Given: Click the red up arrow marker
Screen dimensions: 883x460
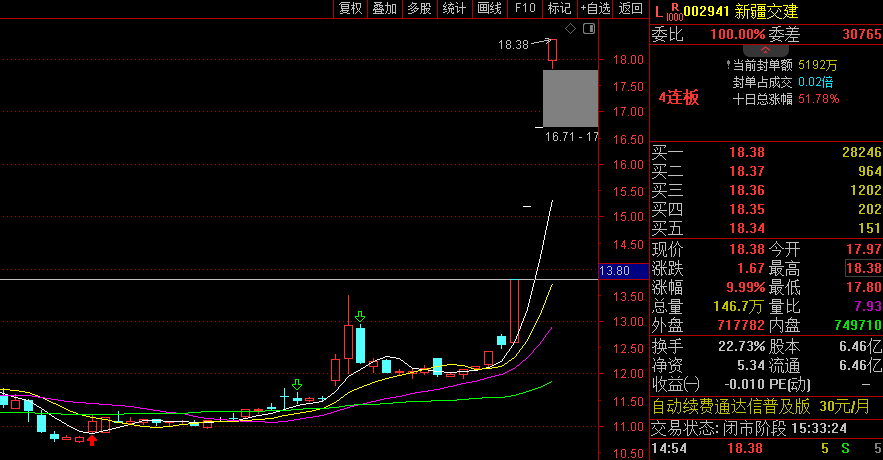Looking at the screenshot, I should coord(92,440).
